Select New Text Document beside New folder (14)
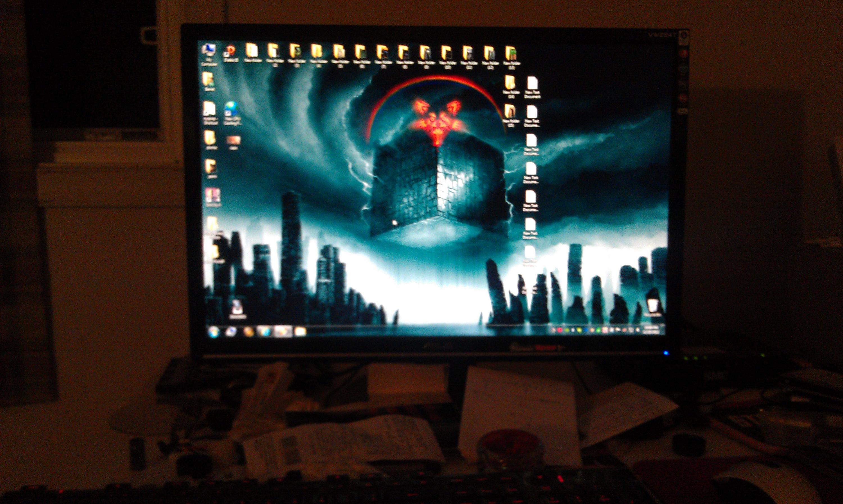Screen dimensions: 843x504 [x=532, y=87]
